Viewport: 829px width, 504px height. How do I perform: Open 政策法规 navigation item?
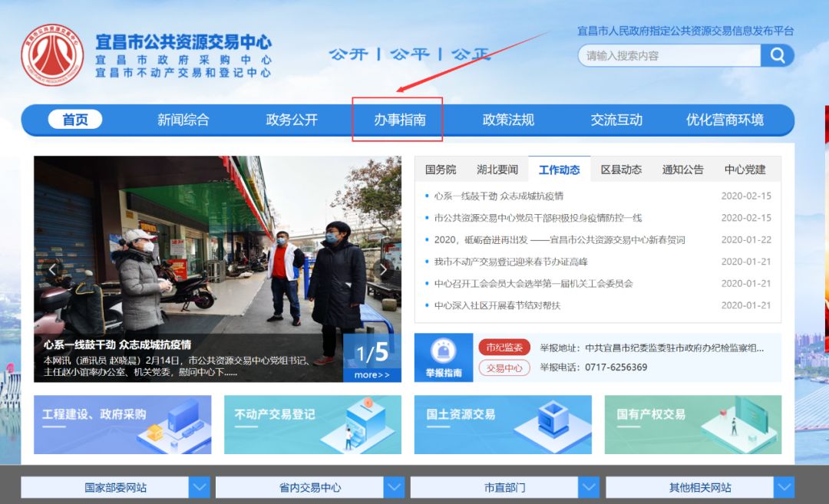tap(508, 120)
